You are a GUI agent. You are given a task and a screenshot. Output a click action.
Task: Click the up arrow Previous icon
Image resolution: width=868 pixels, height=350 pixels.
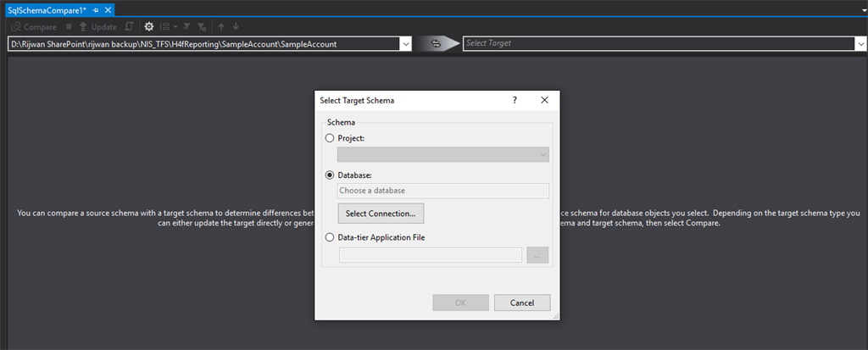(x=221, y=26)
